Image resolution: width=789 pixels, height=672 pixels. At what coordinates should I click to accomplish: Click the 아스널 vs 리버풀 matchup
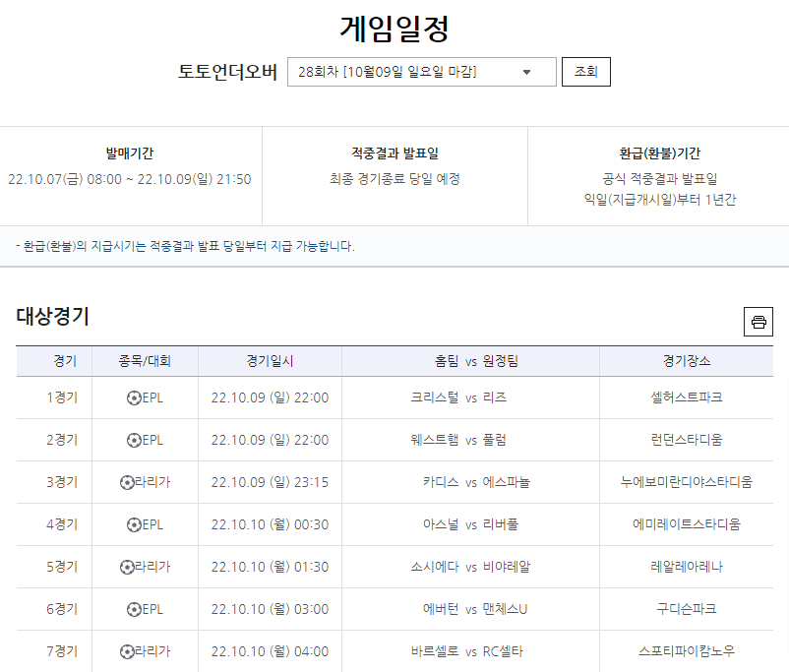[x=470, y=524]
